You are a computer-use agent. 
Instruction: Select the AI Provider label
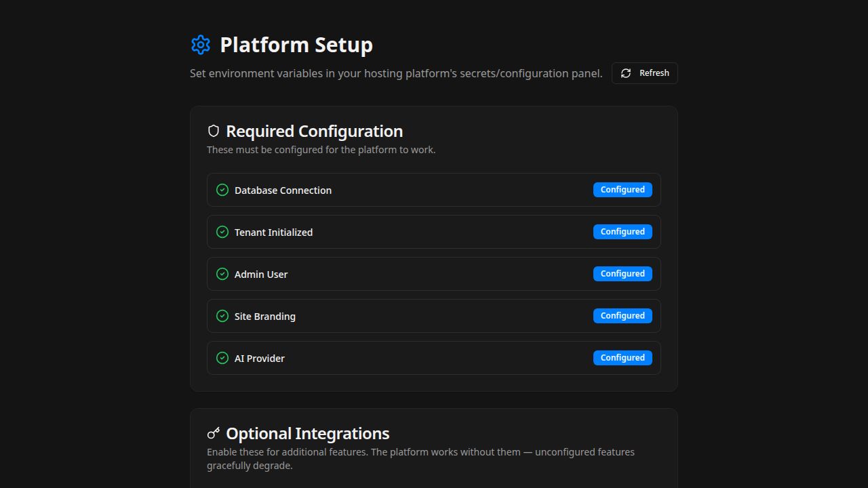pyautogui.click(x=260, y=359)
